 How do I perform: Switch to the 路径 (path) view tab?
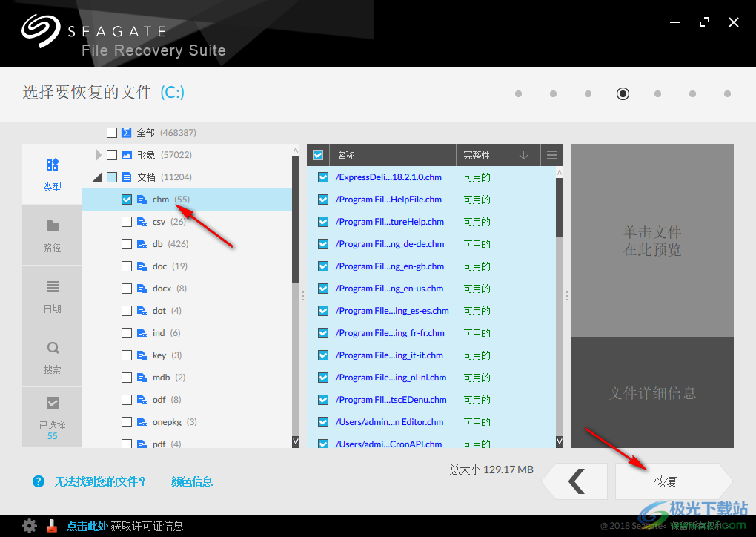[x=52, y=235]
